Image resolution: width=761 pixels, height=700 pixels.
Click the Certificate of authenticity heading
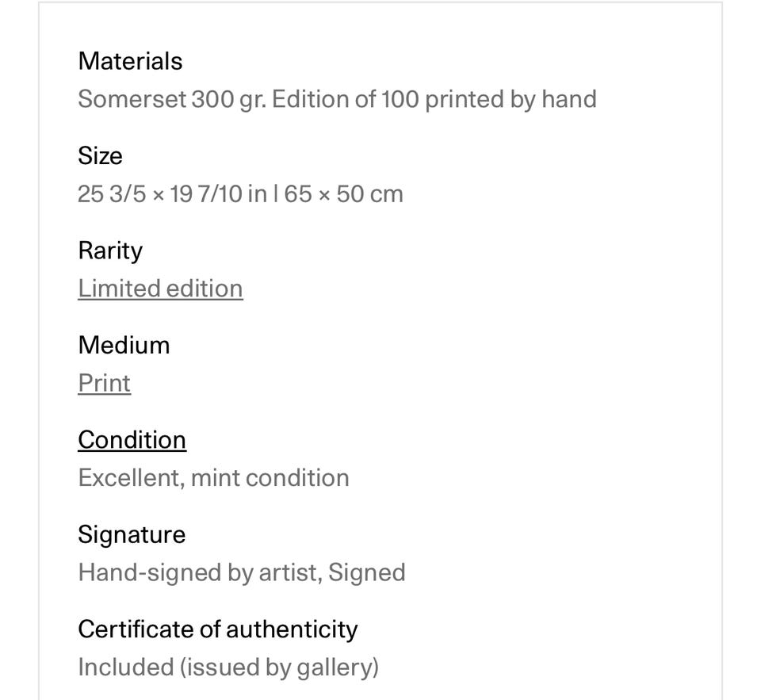tap(217, 629)
